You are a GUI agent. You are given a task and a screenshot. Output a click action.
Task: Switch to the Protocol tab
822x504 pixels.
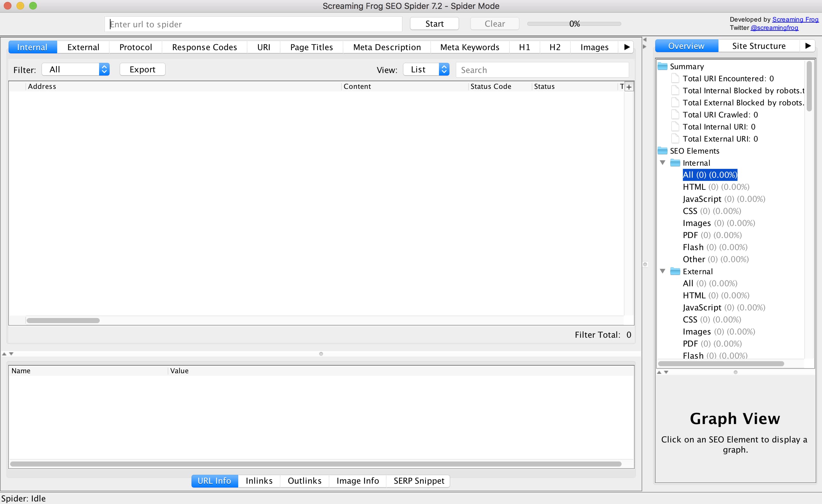tap(135, 47)
